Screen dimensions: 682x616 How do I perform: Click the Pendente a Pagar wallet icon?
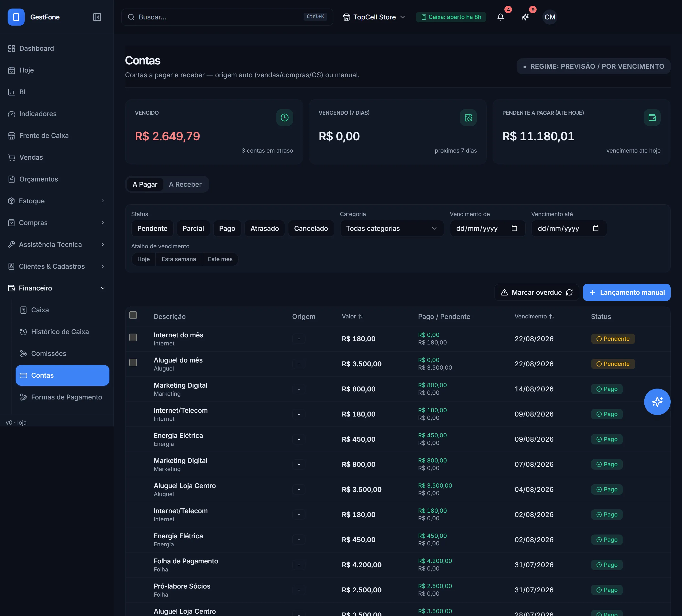point(652,118)
